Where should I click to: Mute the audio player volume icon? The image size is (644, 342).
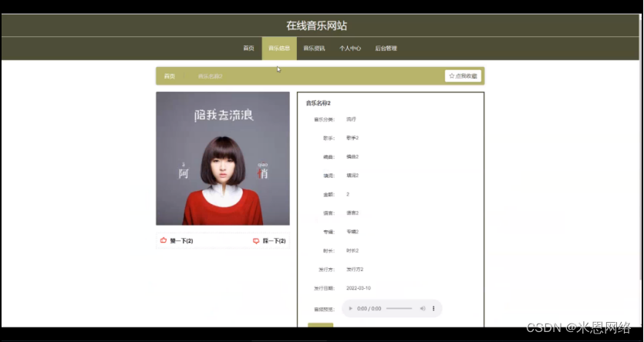pos(422,308)
